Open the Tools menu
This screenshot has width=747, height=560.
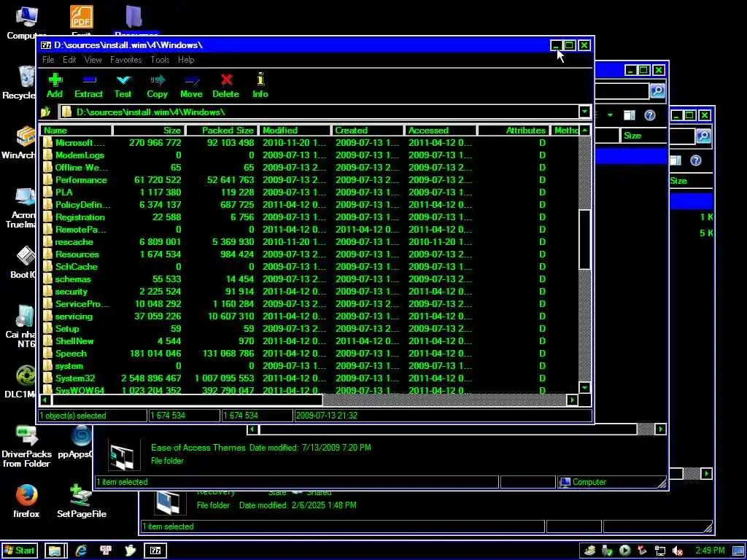pos(160,60)
